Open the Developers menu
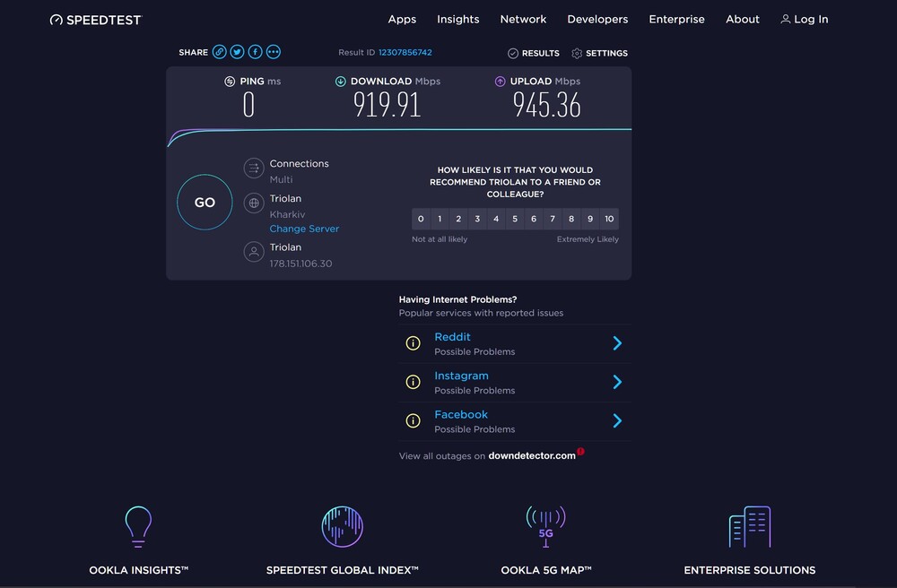Image resolution: width=897 pixels, height=588 pixels. pos(597,20)
